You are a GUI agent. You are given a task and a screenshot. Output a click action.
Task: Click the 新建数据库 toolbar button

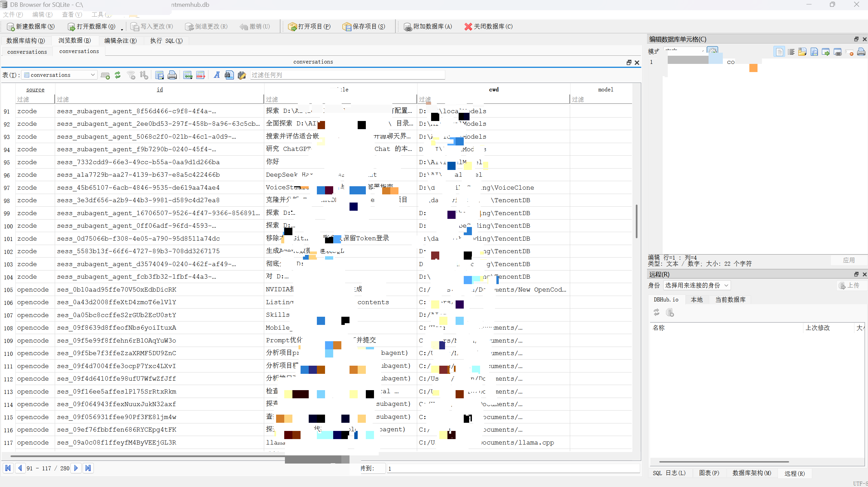click(31, 27)
